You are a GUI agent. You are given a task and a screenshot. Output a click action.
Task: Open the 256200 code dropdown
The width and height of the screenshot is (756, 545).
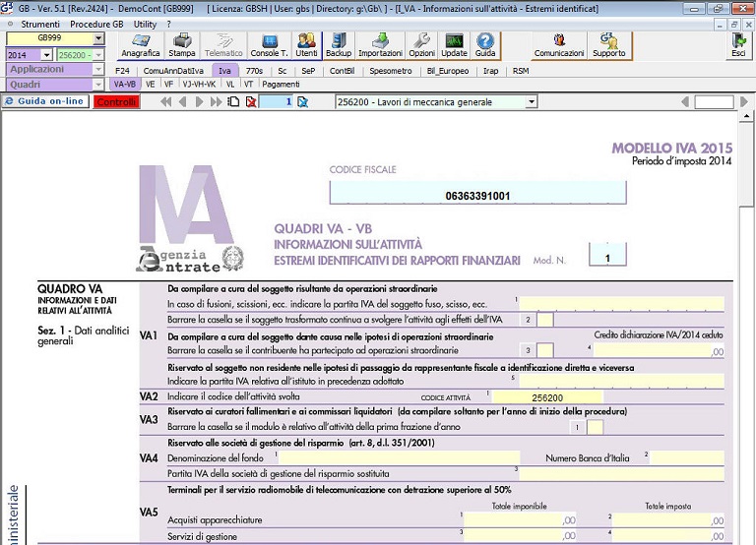coord(97,55)
